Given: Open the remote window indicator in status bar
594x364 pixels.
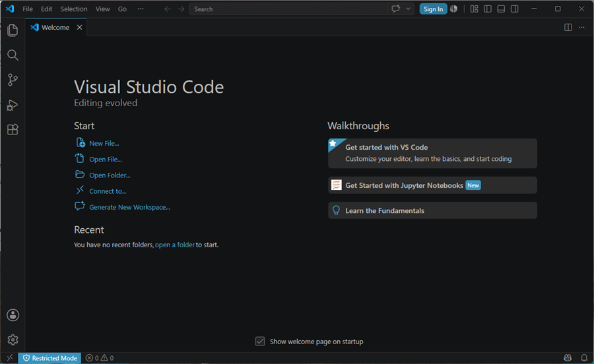Looking at the screenshot, I should pyautogui.click(x=9, y=358).
